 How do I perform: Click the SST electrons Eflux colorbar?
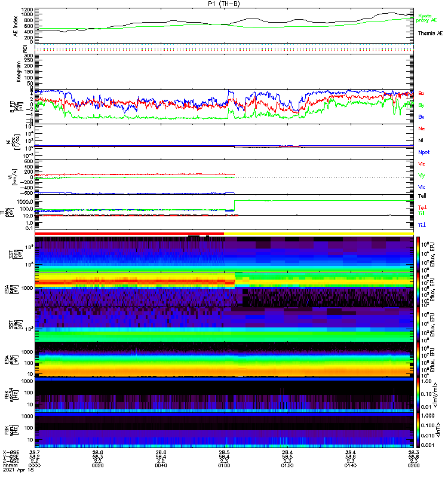pos(418,324)
